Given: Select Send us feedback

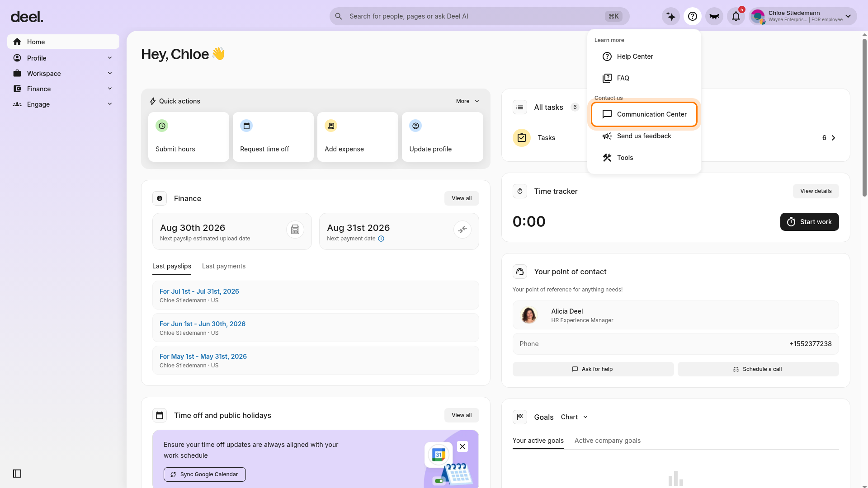Looking at the screenshot, I should click(644, 136).
